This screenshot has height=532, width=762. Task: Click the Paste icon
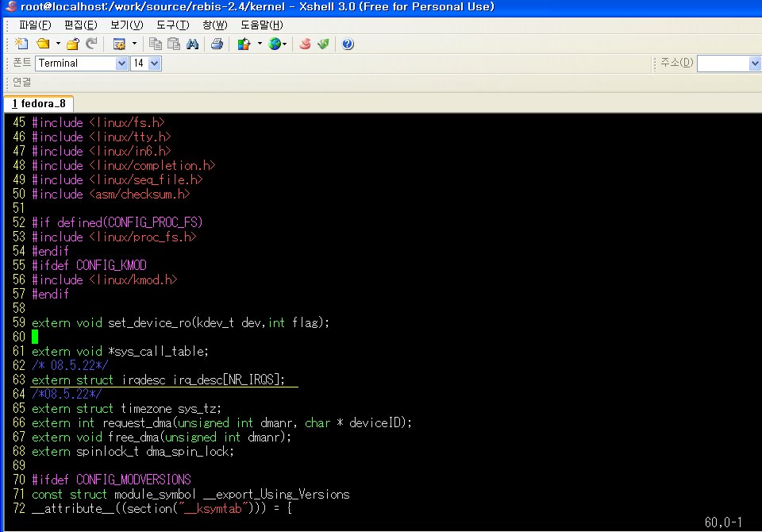coord(175,44)
